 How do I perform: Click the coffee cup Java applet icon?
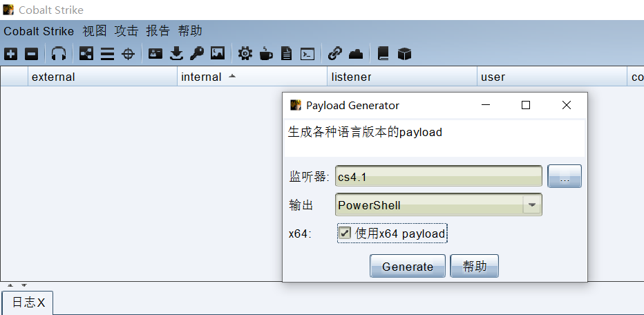(x=266, y=54)
